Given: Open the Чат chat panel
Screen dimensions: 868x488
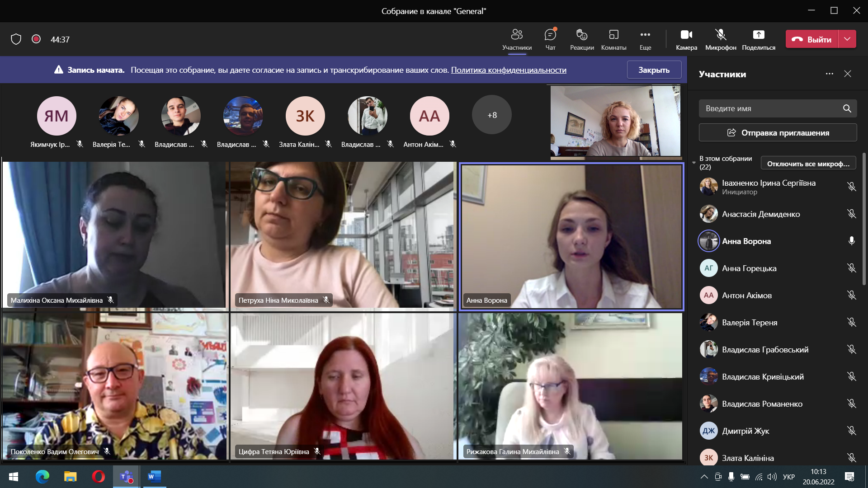Looking at the screenshot, I should 550,39.
